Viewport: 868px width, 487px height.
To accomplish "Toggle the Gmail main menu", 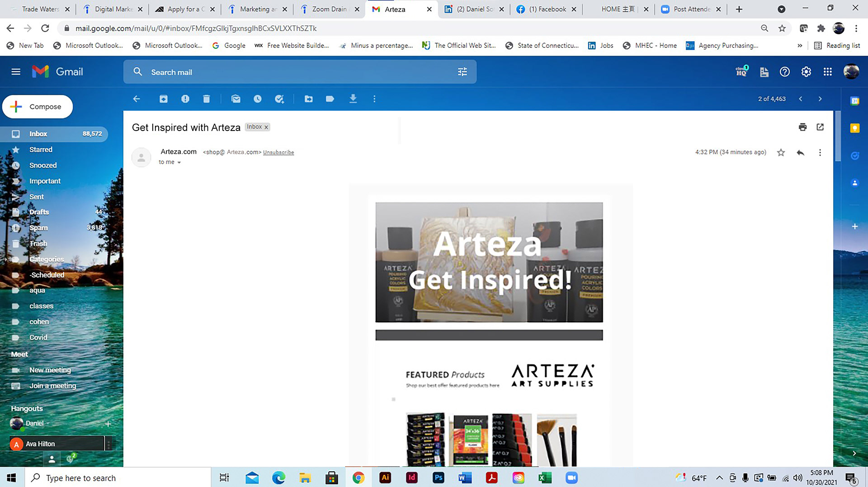I will point(16,71).
